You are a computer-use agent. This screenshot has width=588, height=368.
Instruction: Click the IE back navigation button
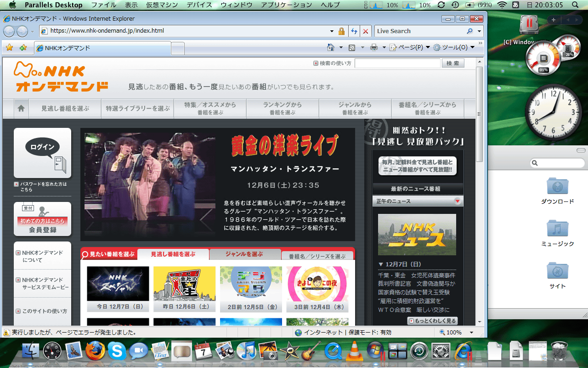tap(9, 31)
